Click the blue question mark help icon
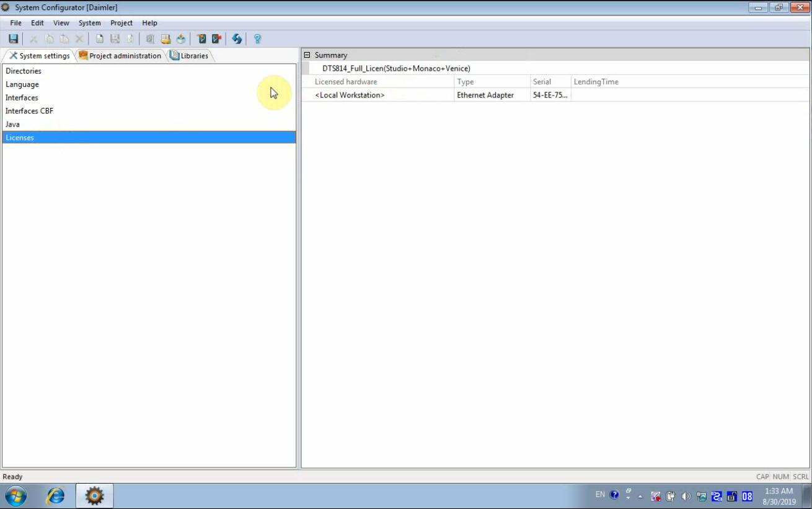The image size is (812, 509). (x=257, y=39)
